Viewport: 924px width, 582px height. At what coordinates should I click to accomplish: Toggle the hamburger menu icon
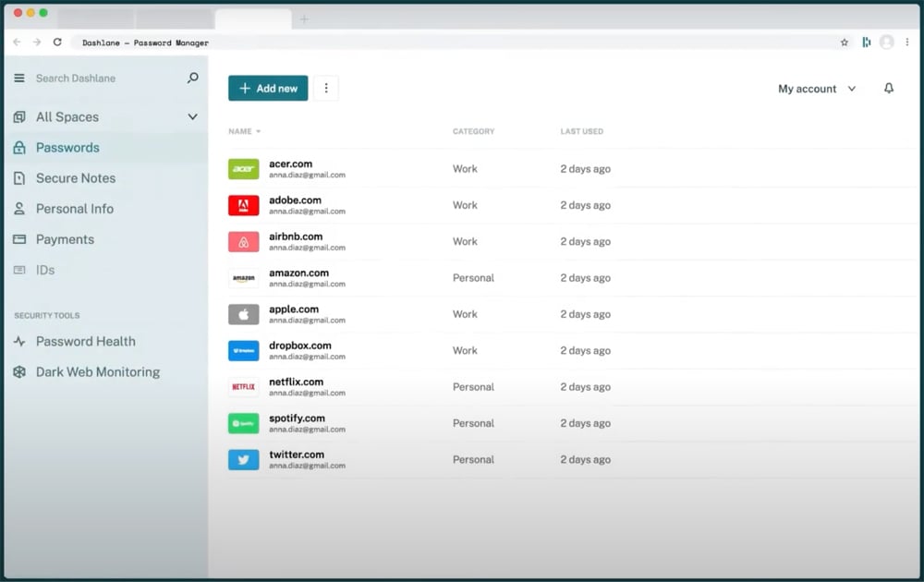point(19,79)
